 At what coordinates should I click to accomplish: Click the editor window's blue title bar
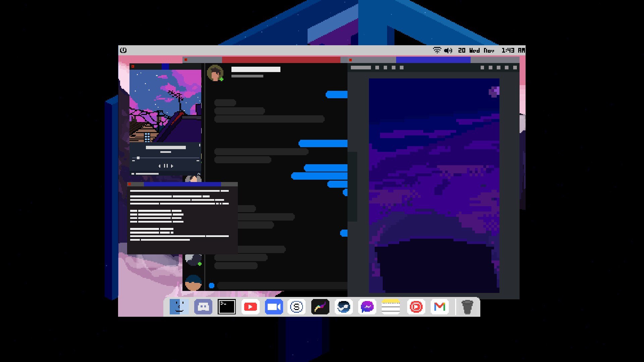433,60
